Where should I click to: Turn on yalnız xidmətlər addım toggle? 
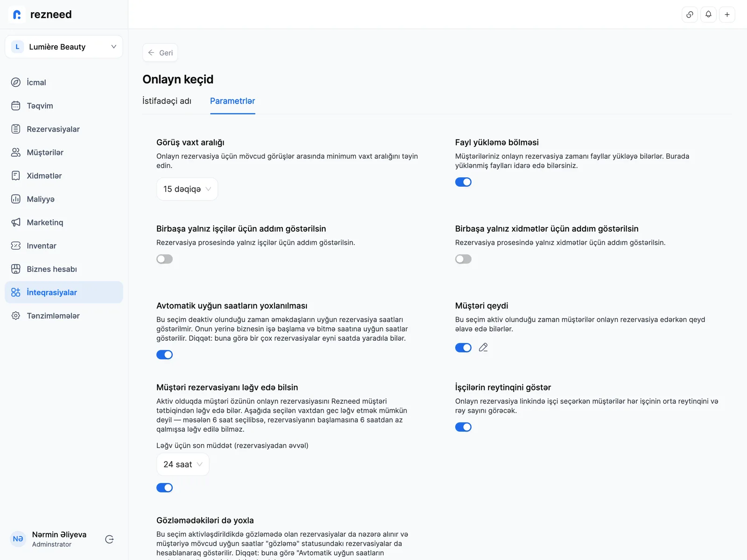pyautogui.click(x=463, y=259)
